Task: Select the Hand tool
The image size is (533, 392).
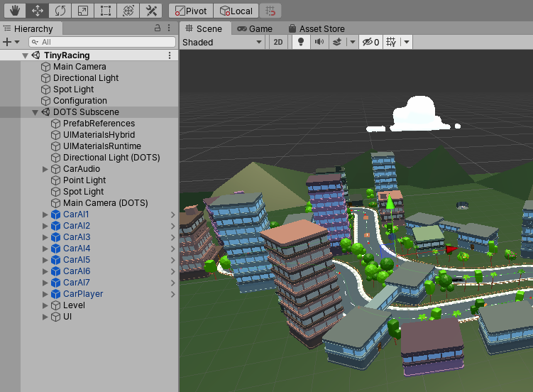Action: 15,11
